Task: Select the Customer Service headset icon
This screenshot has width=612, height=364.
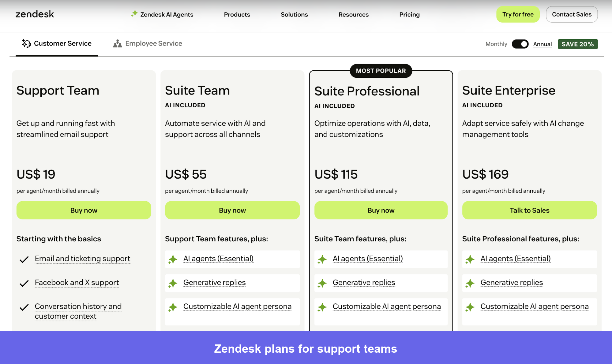Action: (26, 43)
